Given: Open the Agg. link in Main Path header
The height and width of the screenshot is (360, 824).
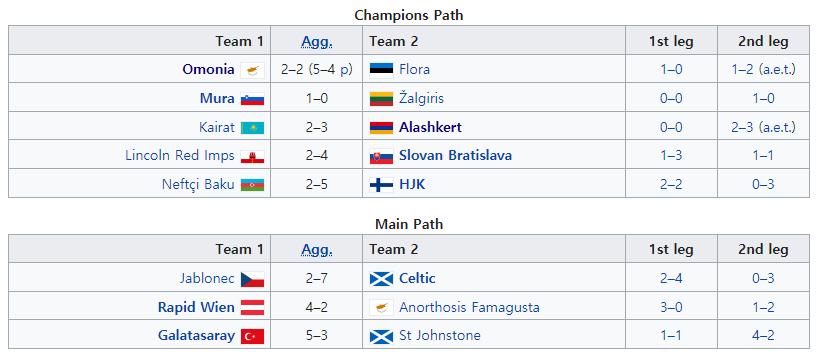Looking at the screenshot, I should click(317, 250).
